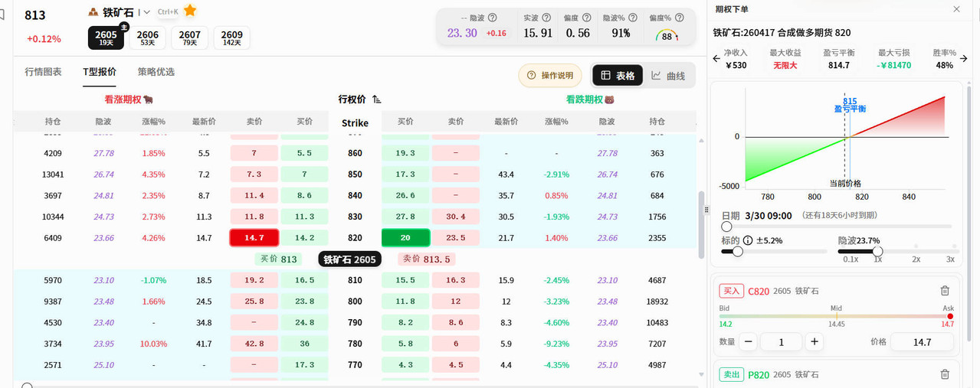
Task: Click the 涨幅% column header under calls
Action: [153, 122]
